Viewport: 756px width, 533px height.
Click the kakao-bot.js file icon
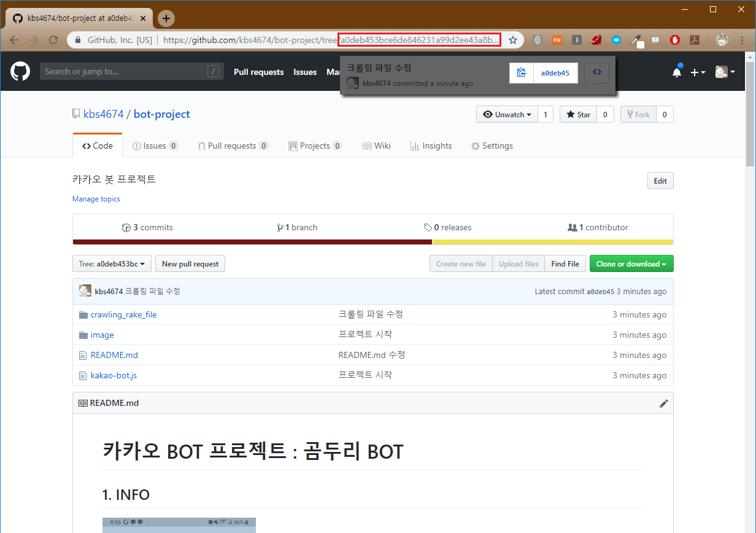point(83,376)
